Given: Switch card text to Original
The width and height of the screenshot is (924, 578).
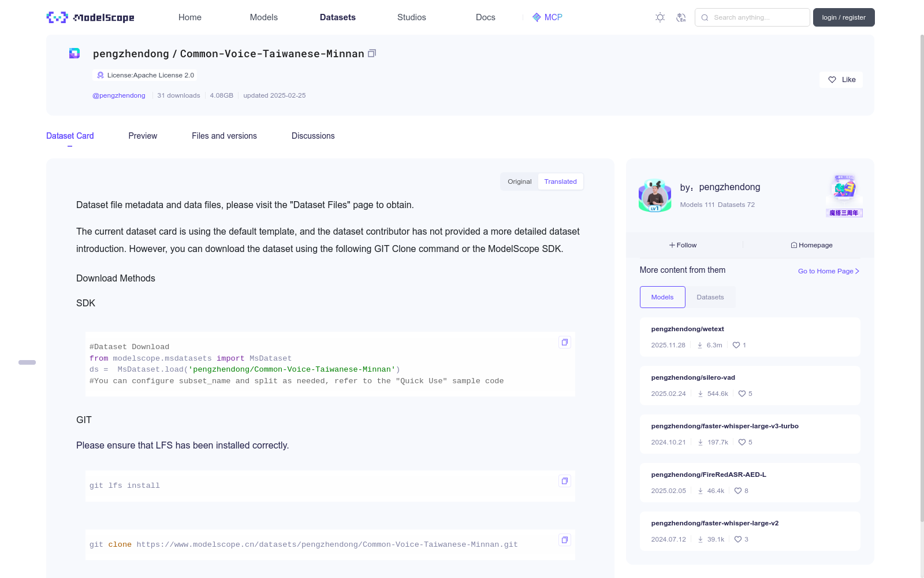Looking at the screenshot, I should [x=520, y=181].
